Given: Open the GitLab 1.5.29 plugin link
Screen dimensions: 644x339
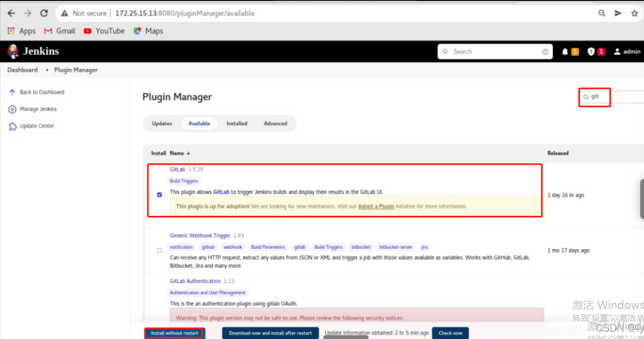Looking at the screenshot, I should pyautogui.click(x=178, y=169).
